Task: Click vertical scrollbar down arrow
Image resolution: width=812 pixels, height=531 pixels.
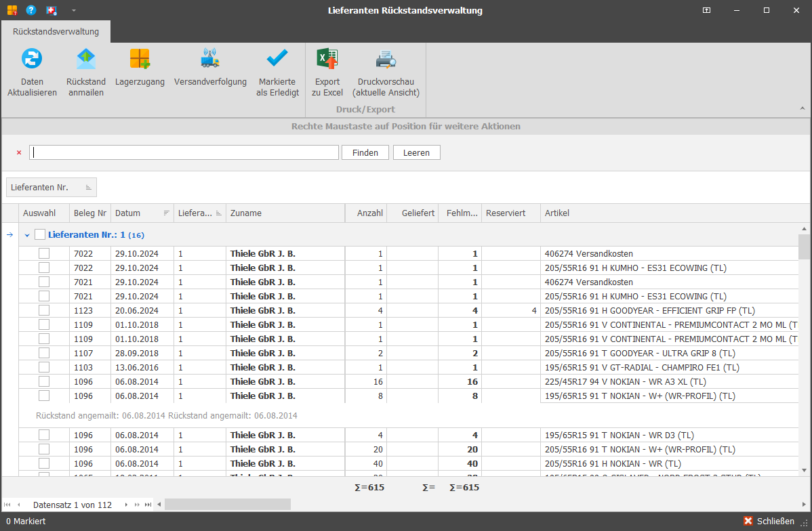Action: pyautogui.click(x=804, y=471)
